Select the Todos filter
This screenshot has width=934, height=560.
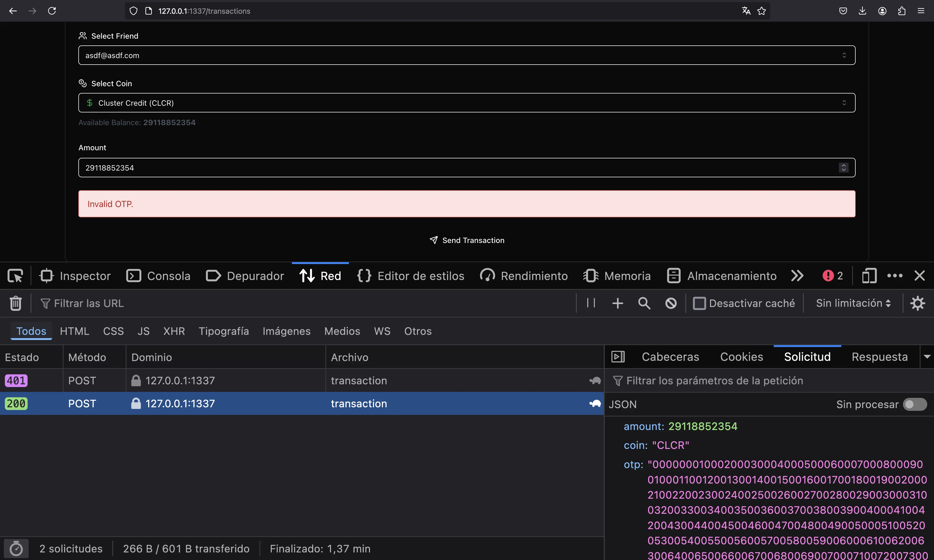(x=31, y=331)
